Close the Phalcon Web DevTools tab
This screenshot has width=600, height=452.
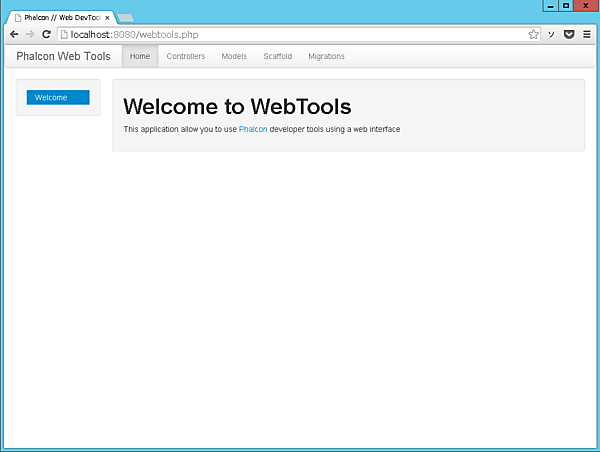click(107, 18)
